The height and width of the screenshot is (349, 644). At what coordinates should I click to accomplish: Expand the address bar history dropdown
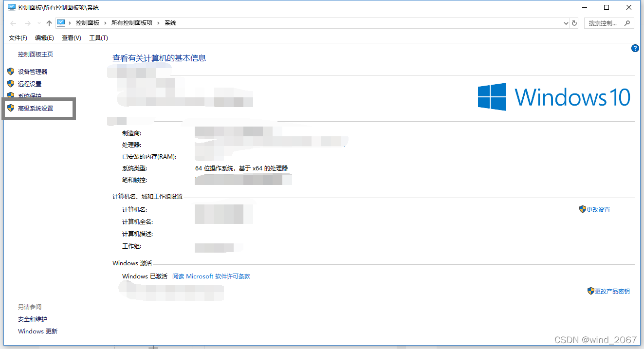pos(566,23)
